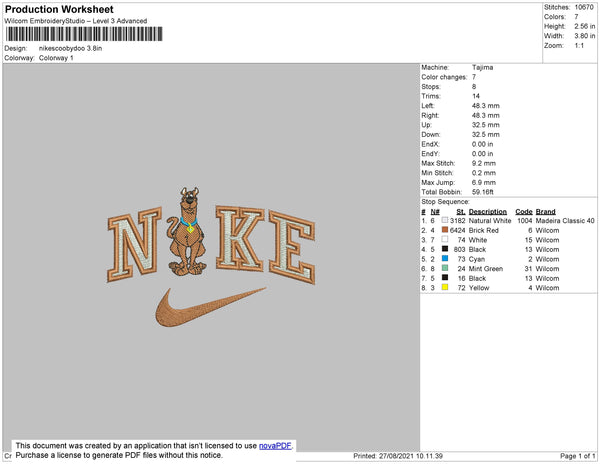The height and width of the screenshot is (464, 600).
Task: Click the 'Cyan' description
Action: 477,259
